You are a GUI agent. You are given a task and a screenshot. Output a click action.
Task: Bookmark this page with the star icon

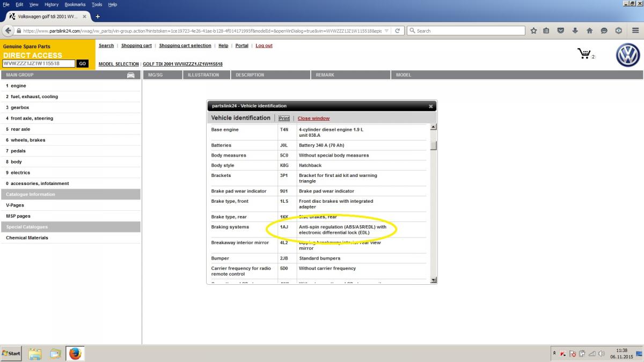(533, 31)
